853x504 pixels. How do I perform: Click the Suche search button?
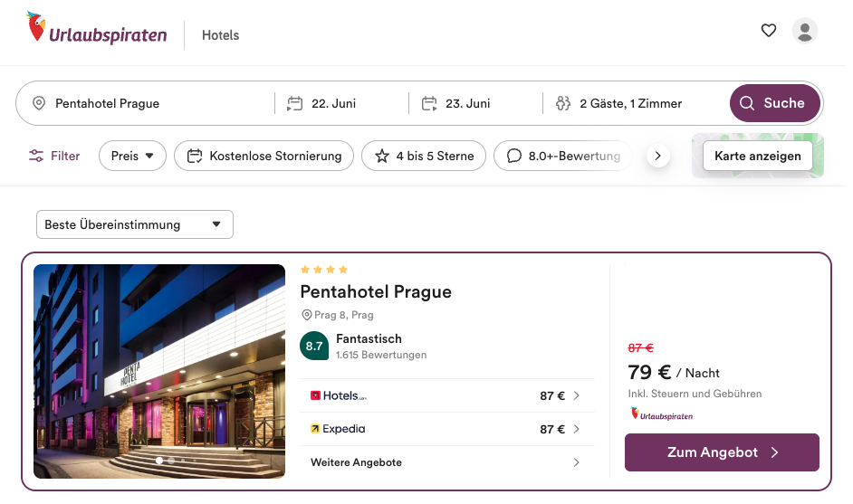774,103
